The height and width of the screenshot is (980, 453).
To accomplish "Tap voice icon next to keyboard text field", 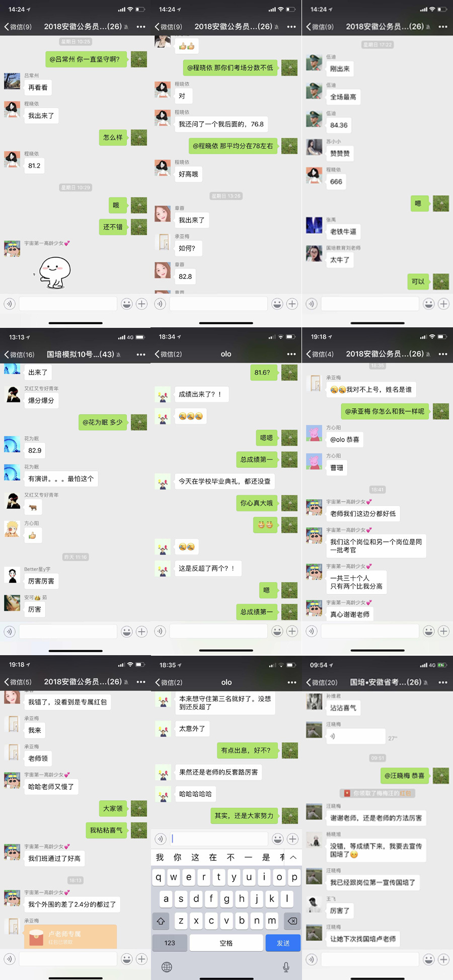I will (x=161, y=838).
